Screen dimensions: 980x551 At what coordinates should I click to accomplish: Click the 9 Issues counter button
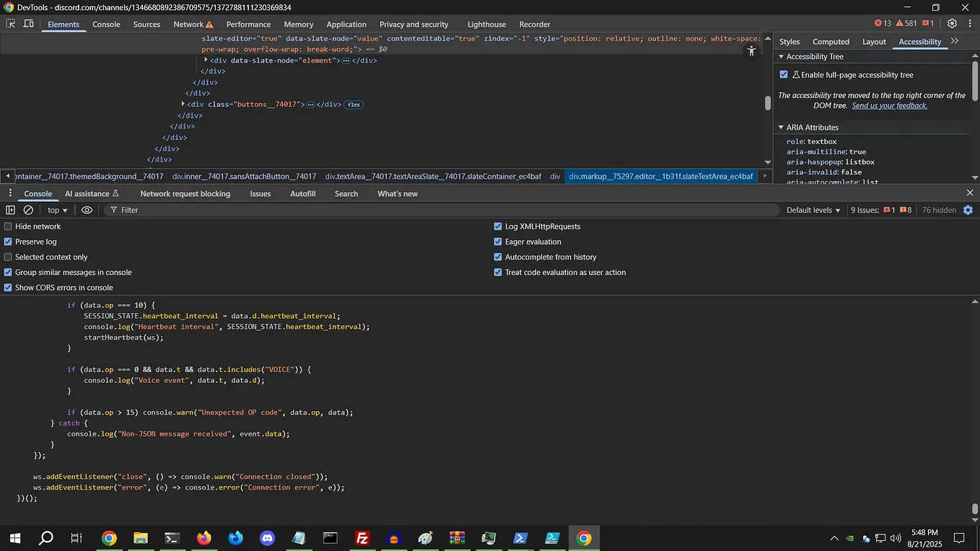tap(880, 210)
